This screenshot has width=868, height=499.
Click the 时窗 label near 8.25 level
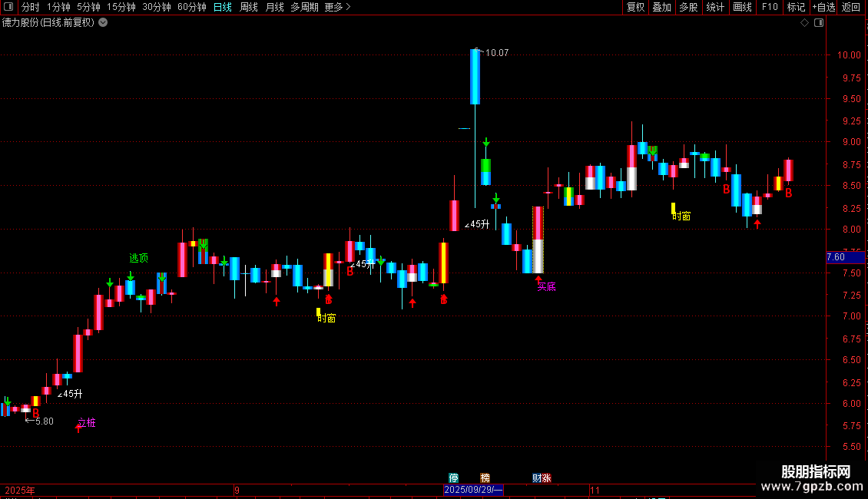[681, 216]
